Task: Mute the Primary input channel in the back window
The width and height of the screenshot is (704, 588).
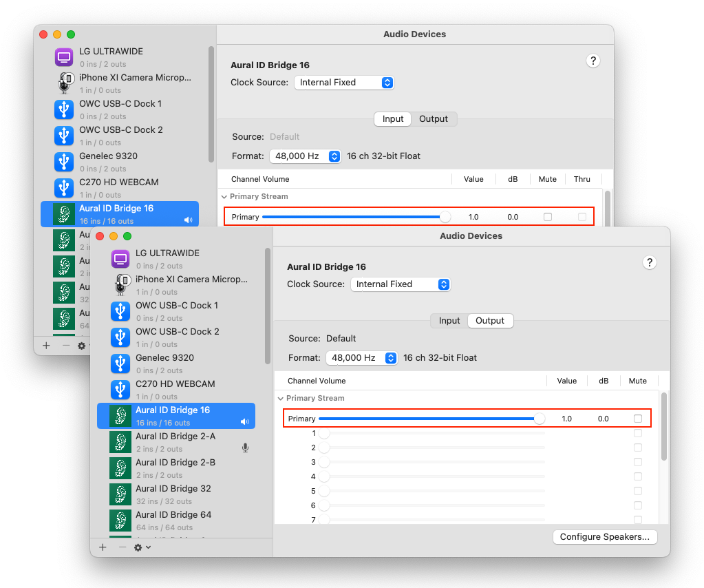Action: 547,217
